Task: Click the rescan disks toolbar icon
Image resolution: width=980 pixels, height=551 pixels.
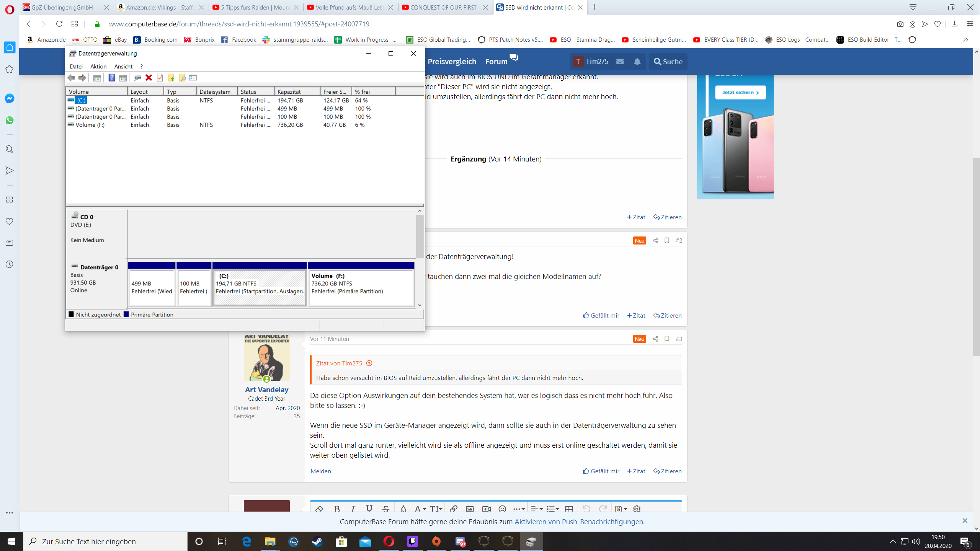Action: pos(137,78)
